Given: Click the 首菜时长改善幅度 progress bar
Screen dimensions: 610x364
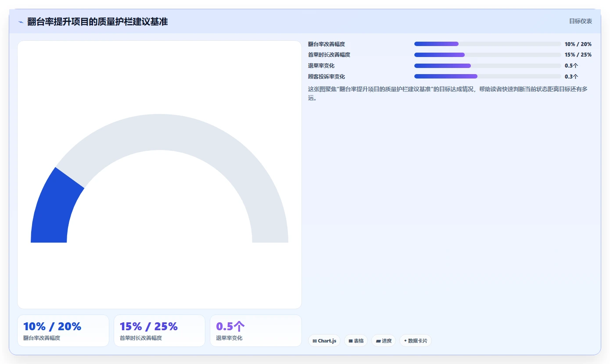Looking at the screenshot, I should coord(488,55).
